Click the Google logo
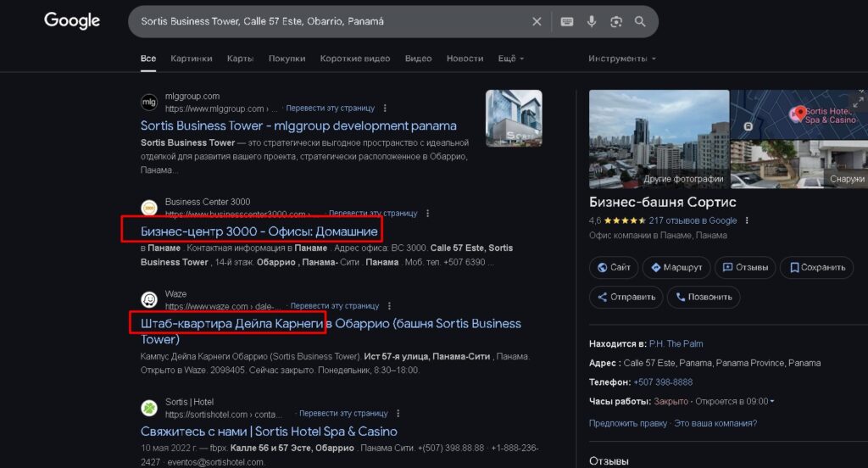868x468 pixels. click(72, 20)
